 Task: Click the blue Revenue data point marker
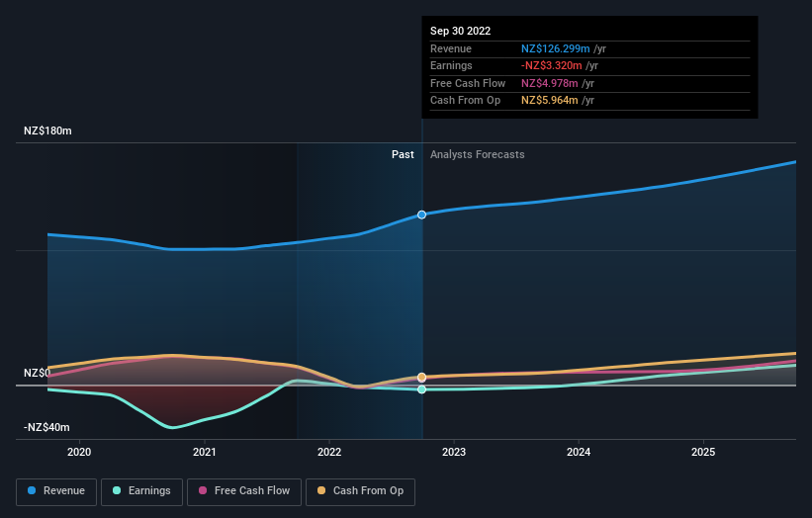(x=422, y=215)
